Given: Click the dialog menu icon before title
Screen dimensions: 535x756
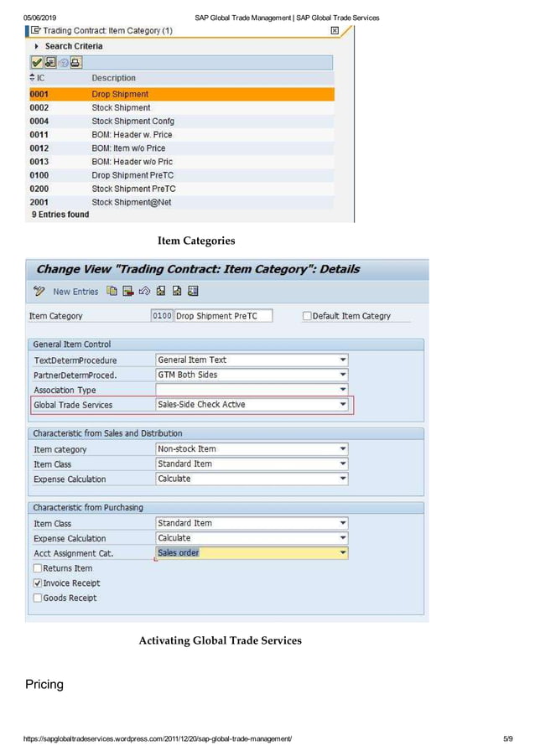Looking at the screenshot, I should tap(35, 30).
